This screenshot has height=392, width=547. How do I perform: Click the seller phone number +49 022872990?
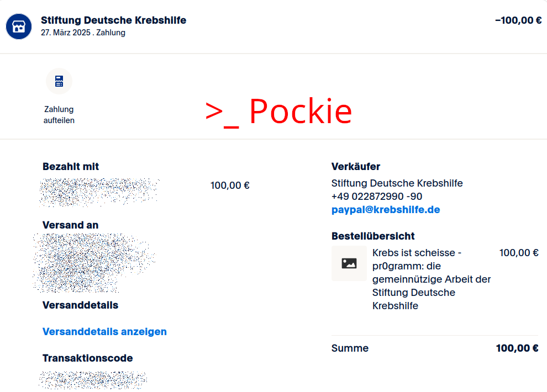(x=377, y=197)
